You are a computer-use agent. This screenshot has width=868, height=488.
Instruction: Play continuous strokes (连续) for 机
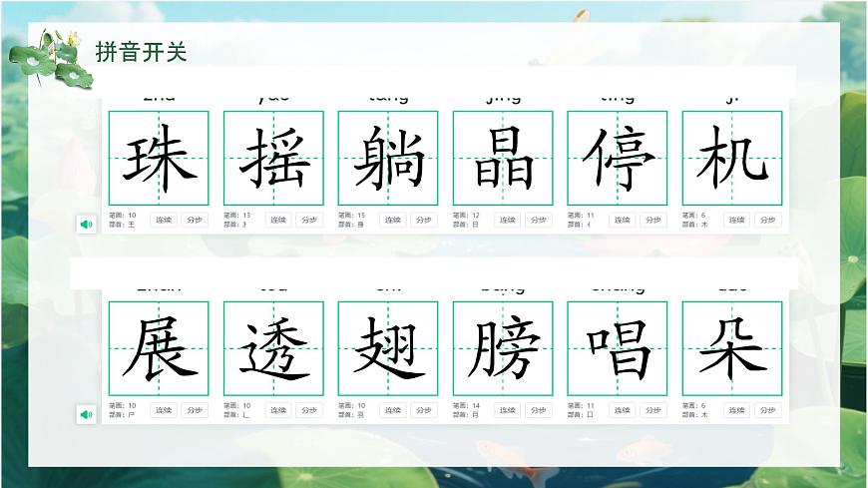(737, 220)
